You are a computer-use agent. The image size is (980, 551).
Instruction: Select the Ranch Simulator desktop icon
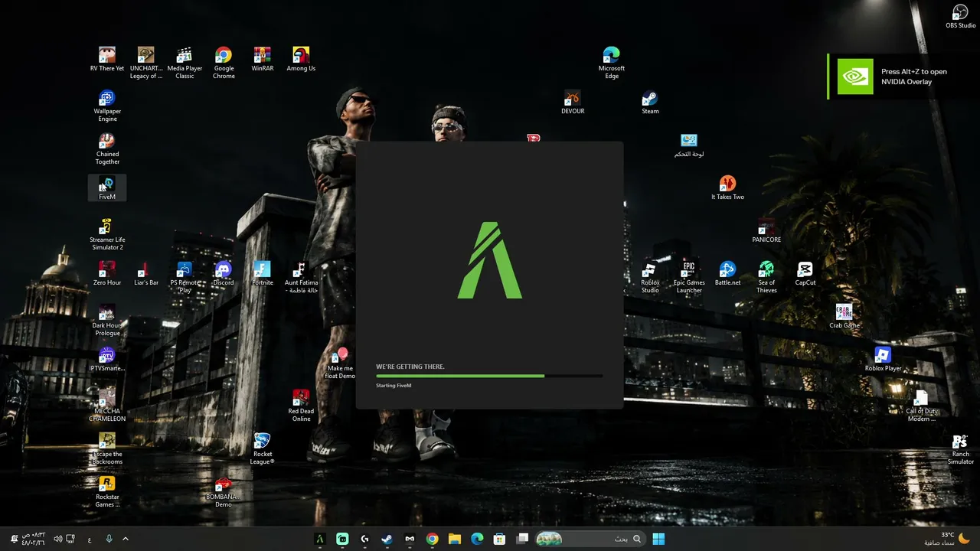tap(961, 448)
